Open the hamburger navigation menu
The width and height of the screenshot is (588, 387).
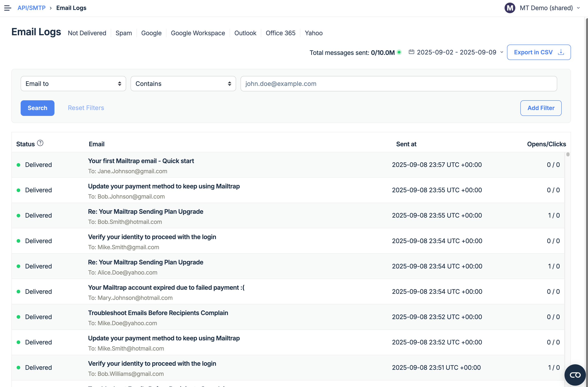pyautogui.click(x=8, y=8)
